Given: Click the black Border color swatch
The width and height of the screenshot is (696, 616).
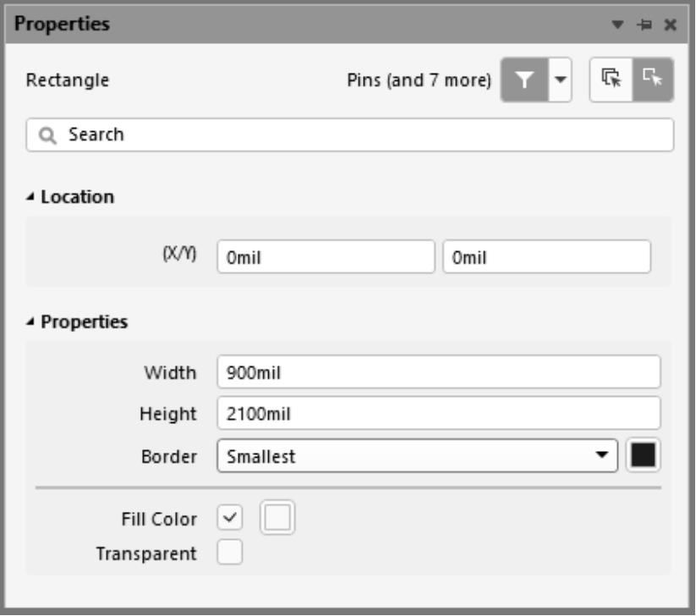Looking at the screenshot, I should click(x=644, y=456).
